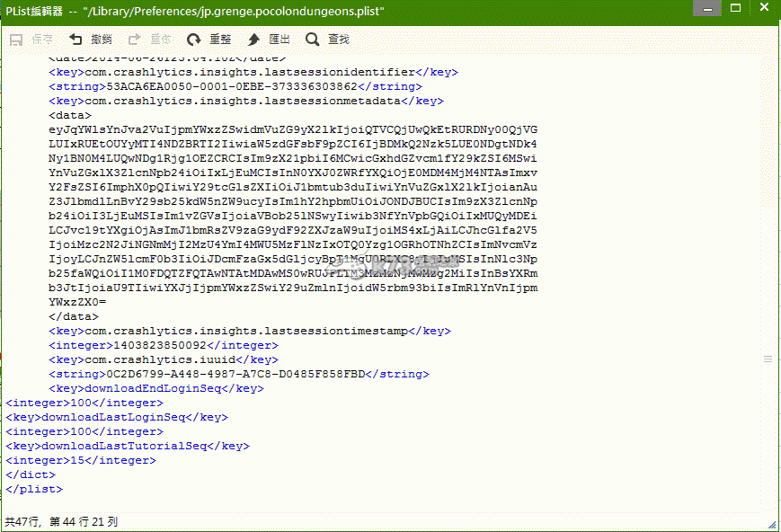This screenshot has height=532, width=781.
Task: Click the window resize grip in the corner
Action: pos(774,525)
